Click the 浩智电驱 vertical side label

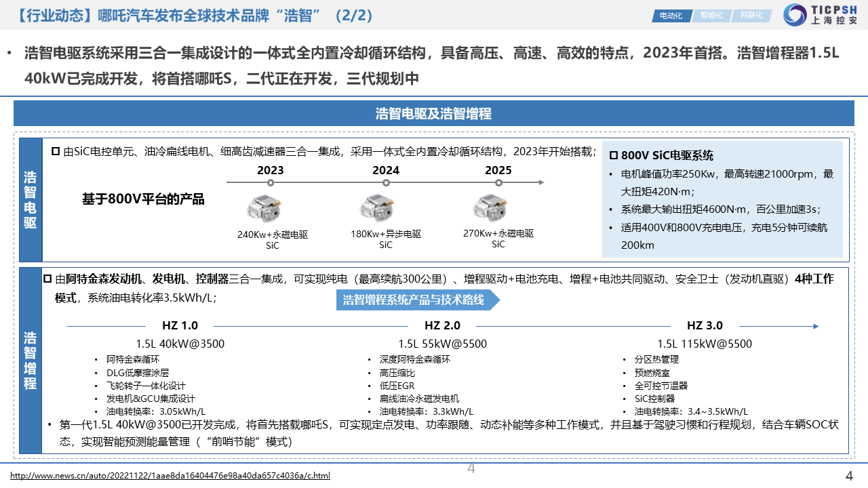(x=31, y=200)
